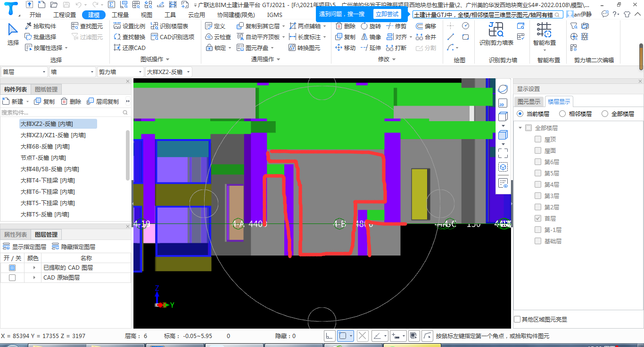The height and width of the screenshot is (347, 644).
Task: Open the 剪力墙 subtype dropdown
Action: pos(121,72)
